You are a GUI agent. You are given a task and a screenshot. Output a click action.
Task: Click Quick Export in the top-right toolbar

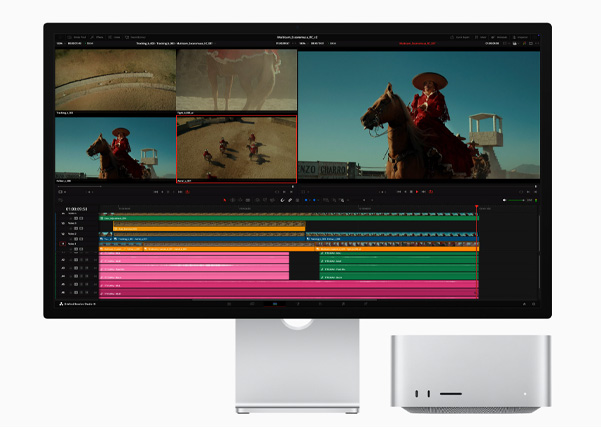click(460, 37)
